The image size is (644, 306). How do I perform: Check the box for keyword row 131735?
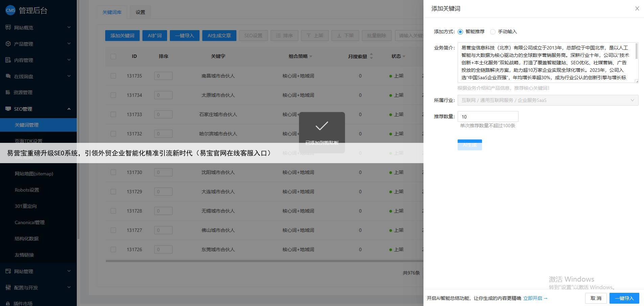pyautogui.click(x=113, y=76)
